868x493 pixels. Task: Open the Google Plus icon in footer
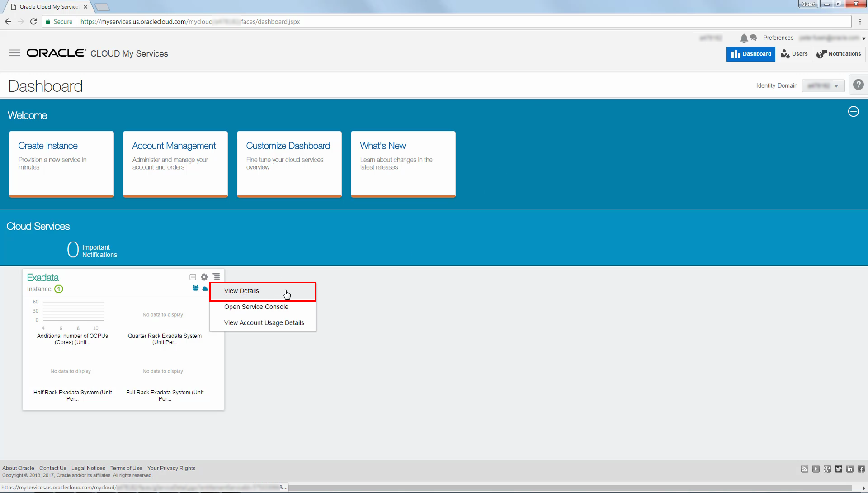click(827, 469)
